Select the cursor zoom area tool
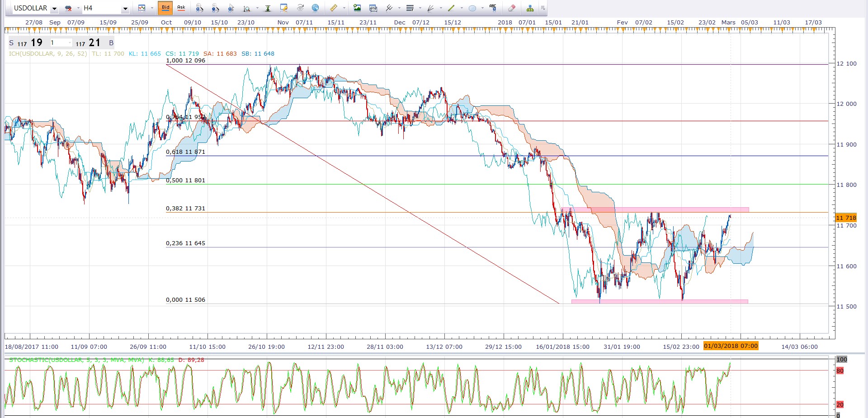Image resolution: width=868 pixels, height=418 pixels. pos(231,8)
